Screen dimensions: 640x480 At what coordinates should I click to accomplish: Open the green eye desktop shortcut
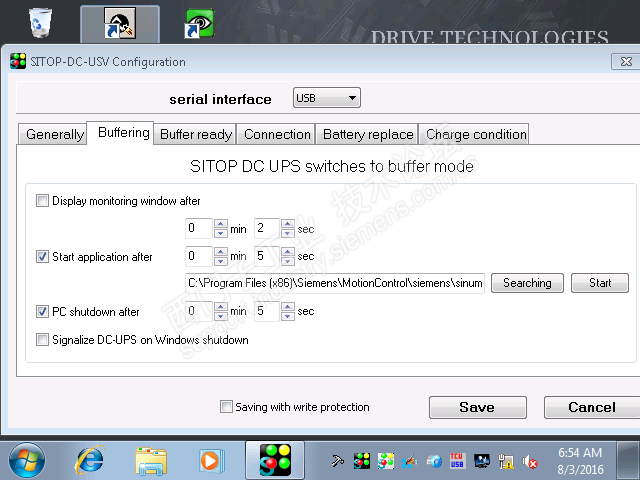coord(199,24)
